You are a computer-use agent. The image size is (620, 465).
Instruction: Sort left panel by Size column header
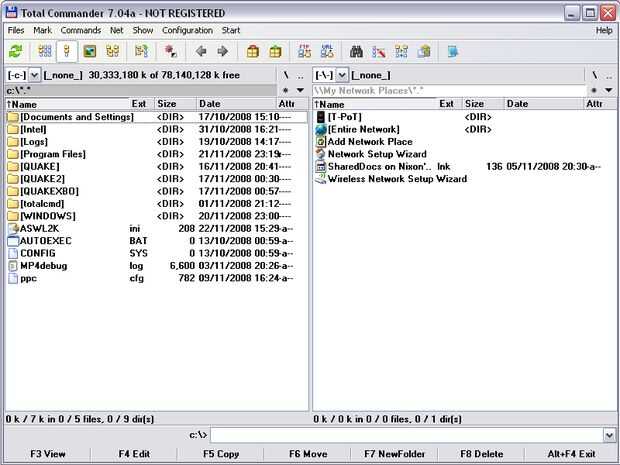175,104
